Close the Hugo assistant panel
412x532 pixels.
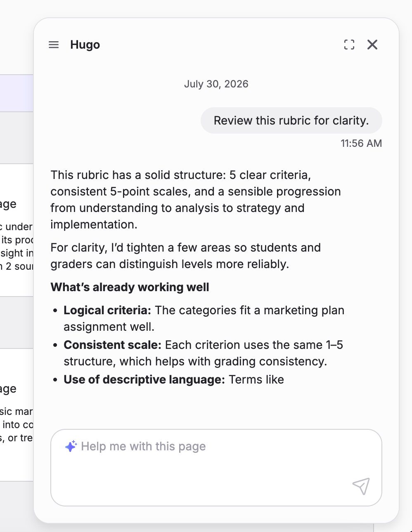pyautogui.click(x=372, y=45)
